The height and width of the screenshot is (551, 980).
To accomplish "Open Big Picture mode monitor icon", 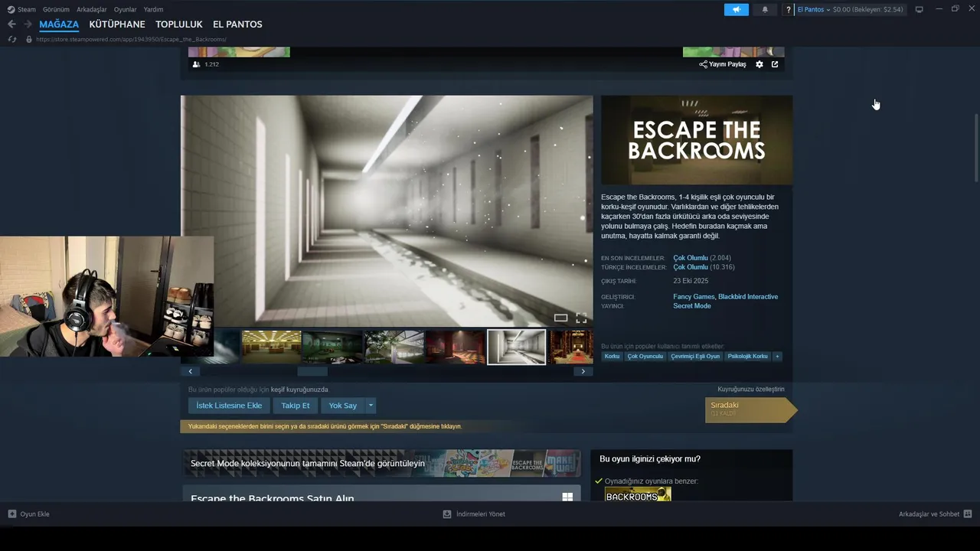I will pos(920,9).
